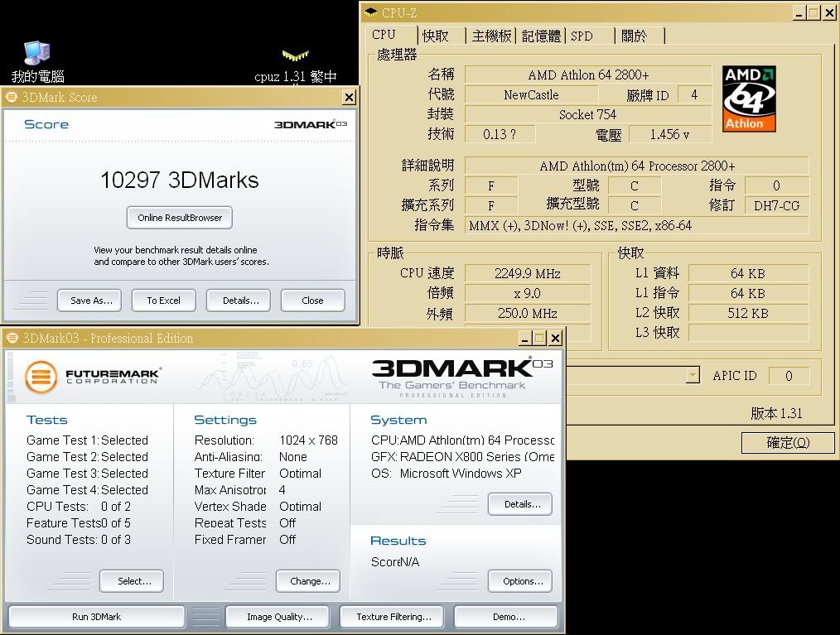Click the Repeat Tests Off setting row
840x635 pixels.
click(245, 523)
